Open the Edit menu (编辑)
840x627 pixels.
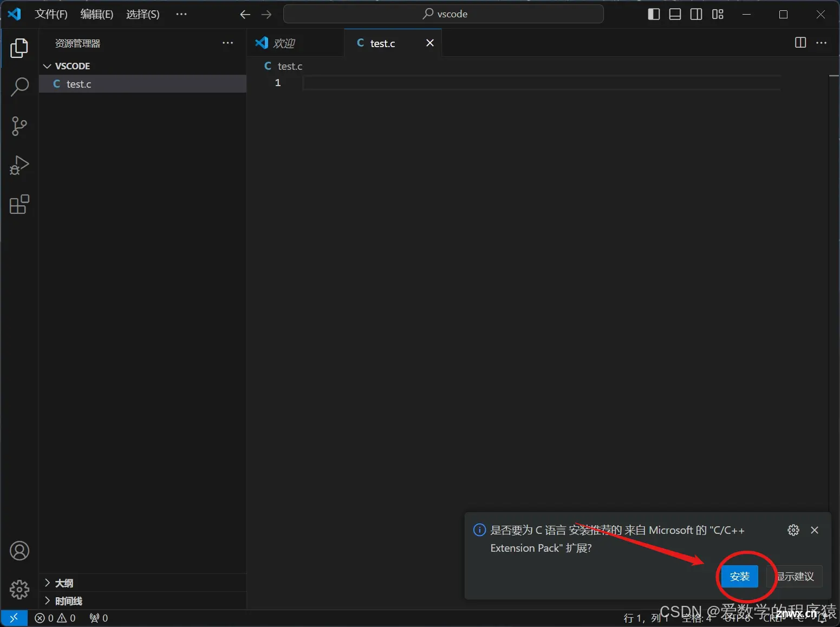[x=97, y=14]
